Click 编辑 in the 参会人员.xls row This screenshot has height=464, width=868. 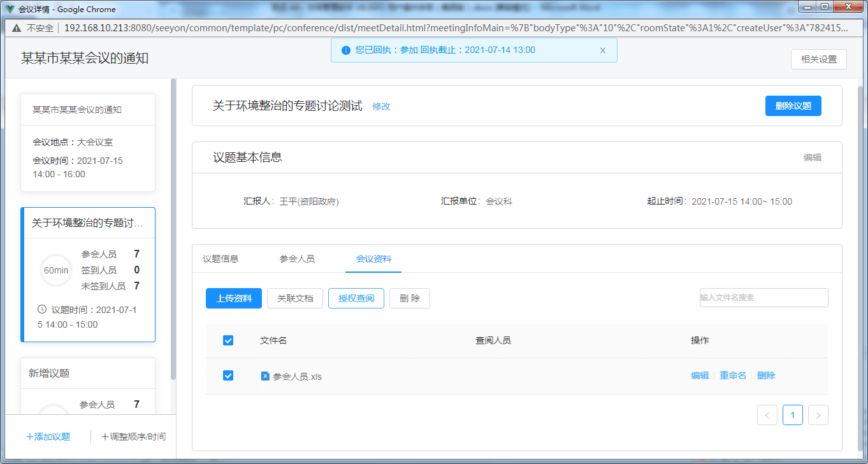pos(700,376)
